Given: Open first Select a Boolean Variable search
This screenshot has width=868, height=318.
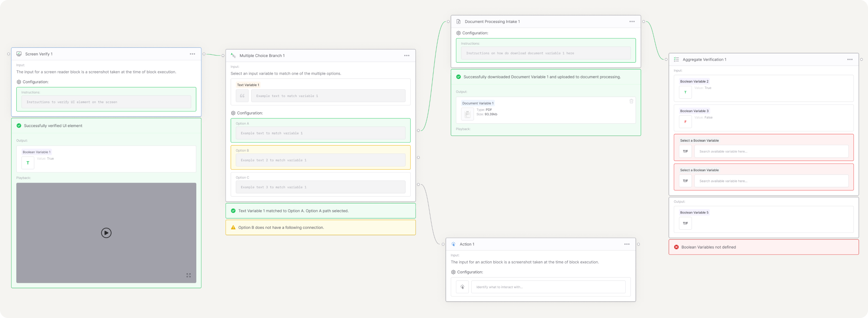Looking at the screenshot, I should click(771, 152).
